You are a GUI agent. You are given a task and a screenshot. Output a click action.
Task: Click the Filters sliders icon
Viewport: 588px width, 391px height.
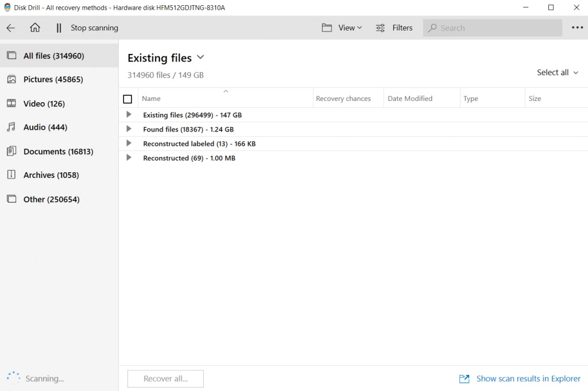click(x=380, y=28)
